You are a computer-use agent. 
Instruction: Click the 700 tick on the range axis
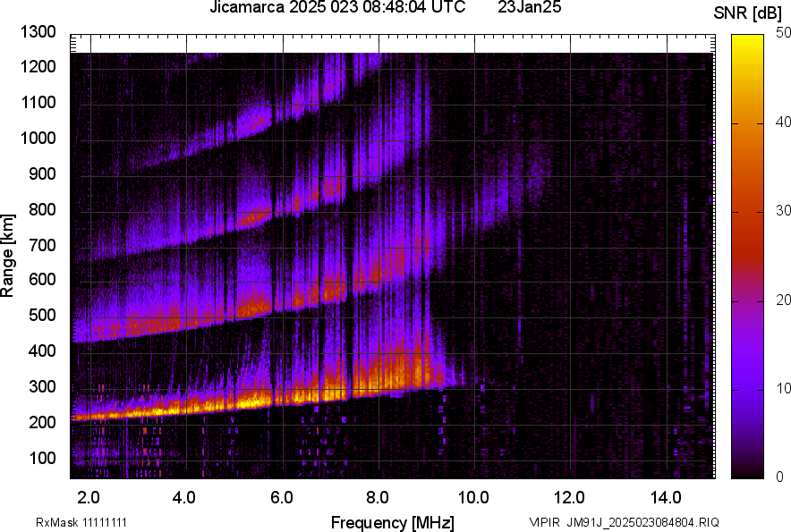tap(43, 245)
